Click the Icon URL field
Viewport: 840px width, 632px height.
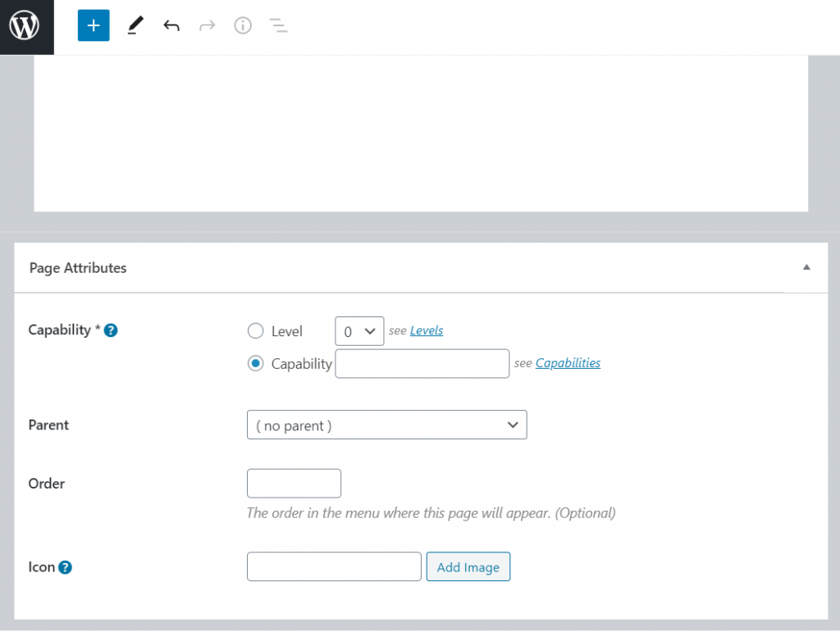point(333,566)
